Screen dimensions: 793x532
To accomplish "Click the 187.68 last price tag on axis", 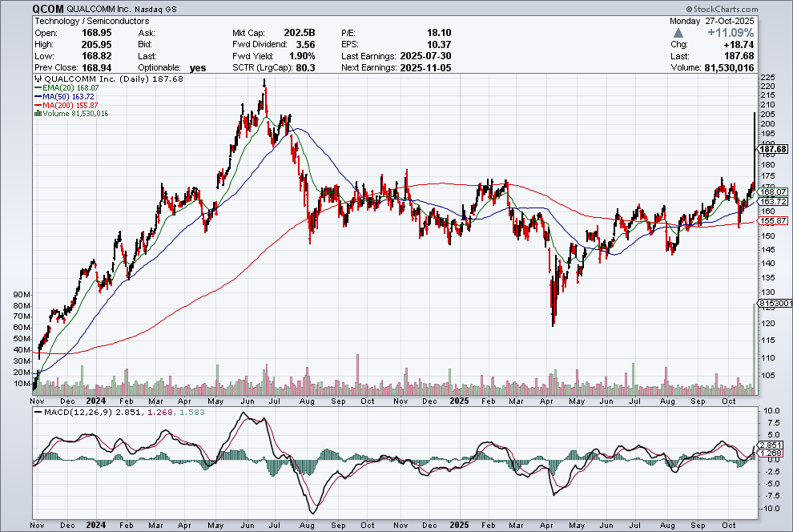I will click(x=772, y=149).
